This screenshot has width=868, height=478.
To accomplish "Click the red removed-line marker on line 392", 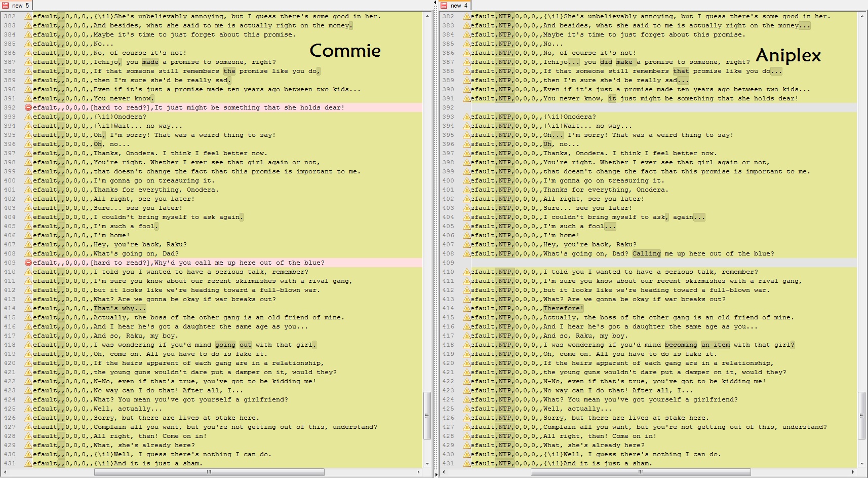I will click(28, 107).
